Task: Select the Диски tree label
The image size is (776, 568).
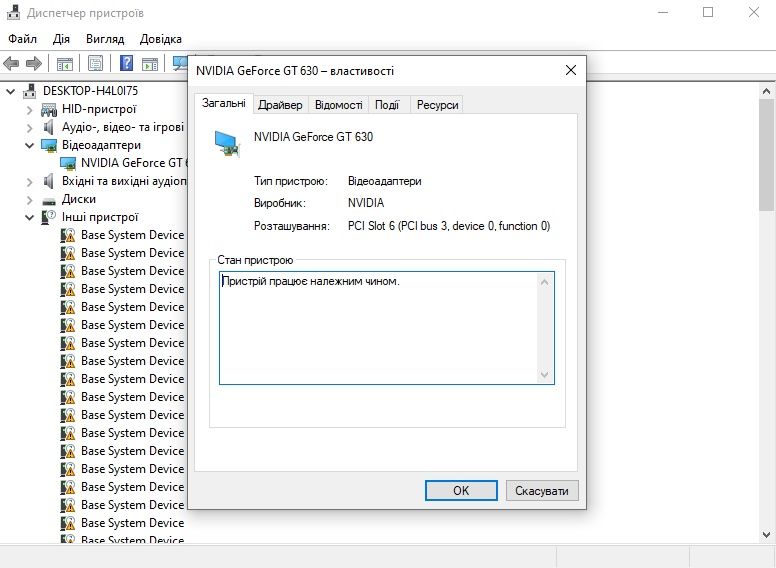Action: click(79, 199)
